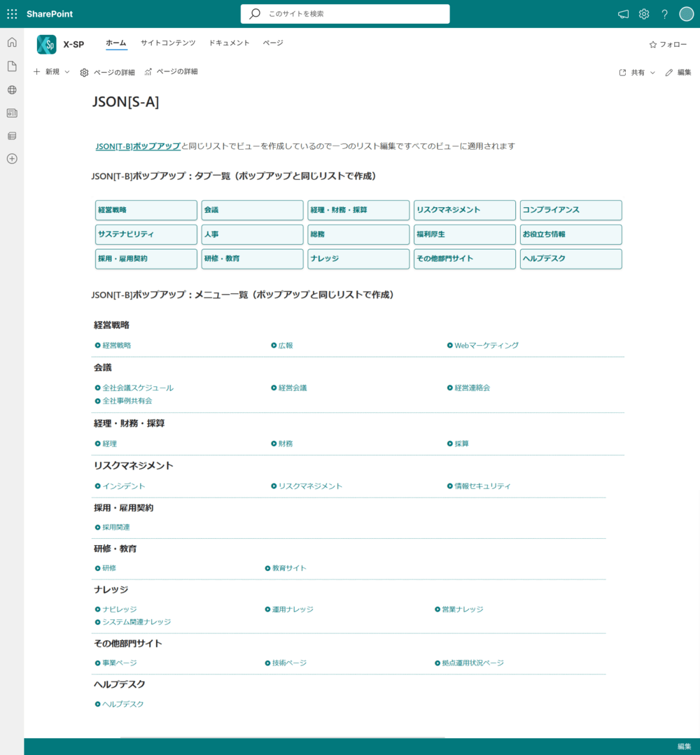Click the pencil edit icon
The image size is (700, 755).
[x=668, y=72]
